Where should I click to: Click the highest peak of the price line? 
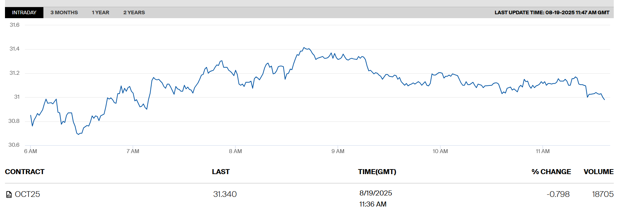303,47
